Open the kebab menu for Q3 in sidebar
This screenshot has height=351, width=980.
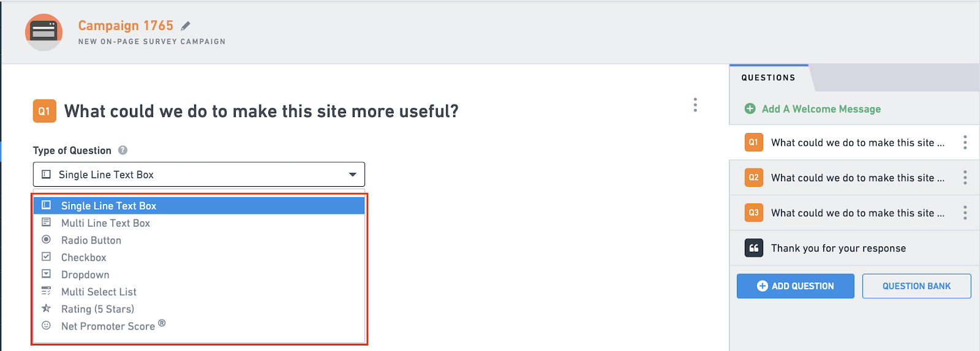965,213
